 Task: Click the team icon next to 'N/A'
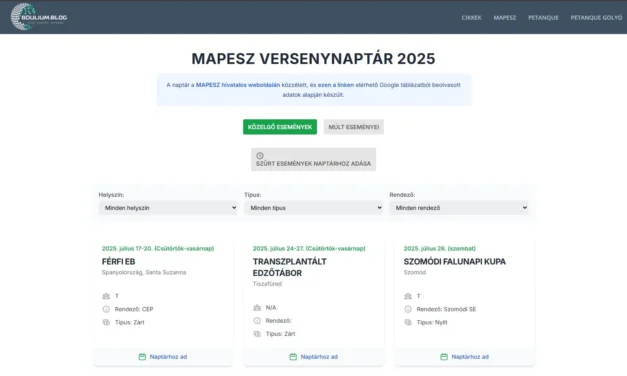[257, 308]
